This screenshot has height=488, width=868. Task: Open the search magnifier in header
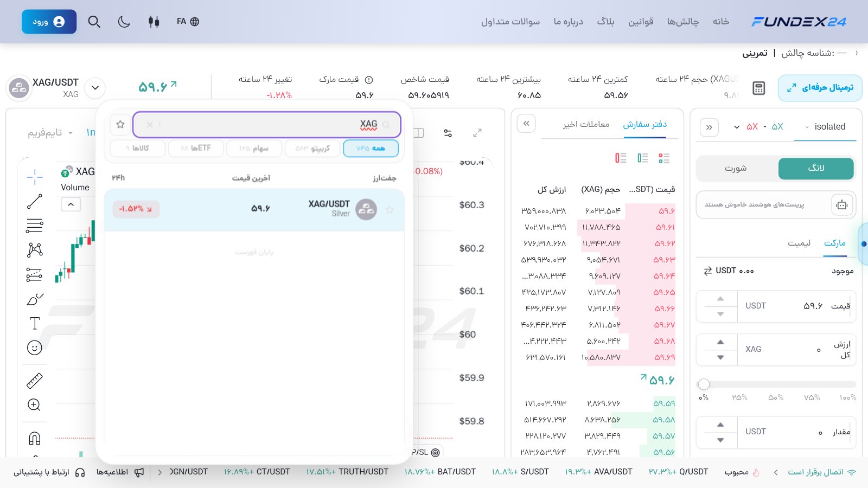94,22
